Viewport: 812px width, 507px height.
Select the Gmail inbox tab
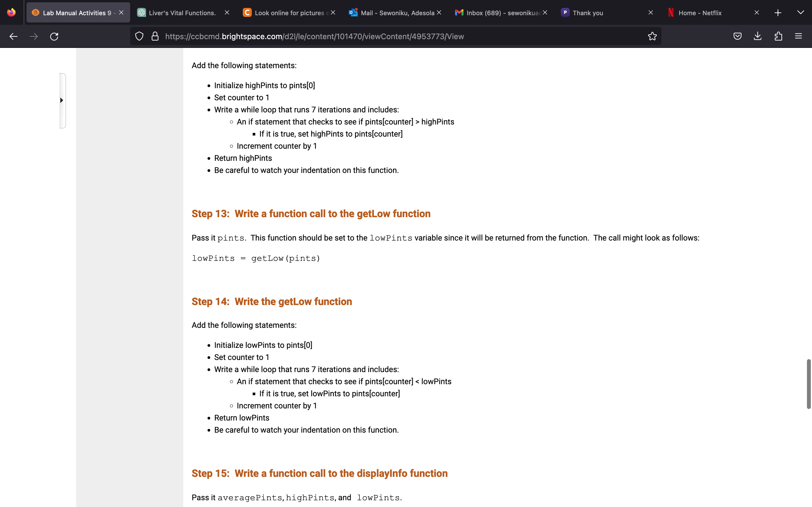(x=500, y=12)
